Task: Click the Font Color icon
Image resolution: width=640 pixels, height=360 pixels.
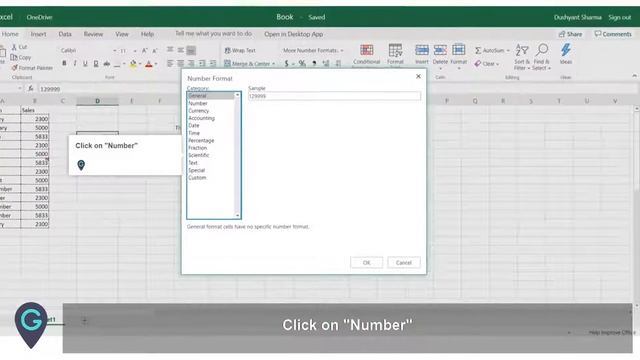Action: 149,64
